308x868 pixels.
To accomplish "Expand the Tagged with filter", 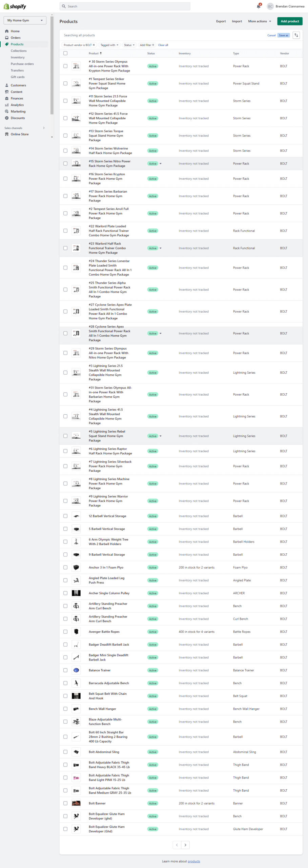I will 109,45.
